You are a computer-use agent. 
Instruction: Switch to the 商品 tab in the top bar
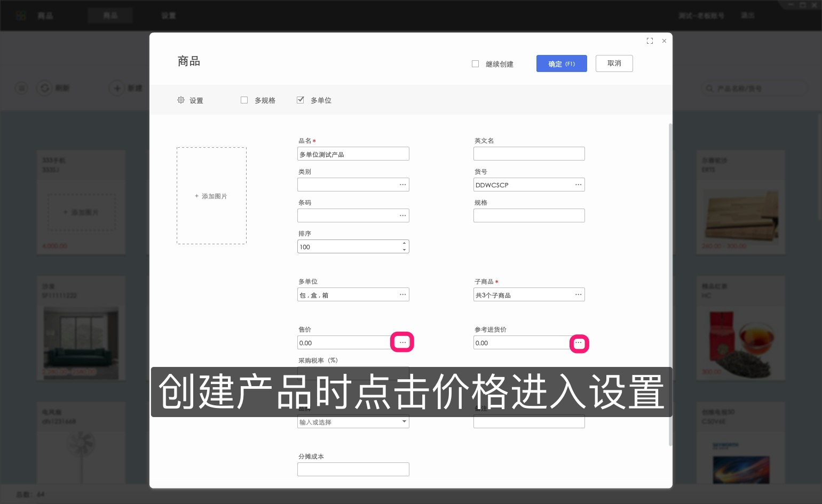point(110,15)
